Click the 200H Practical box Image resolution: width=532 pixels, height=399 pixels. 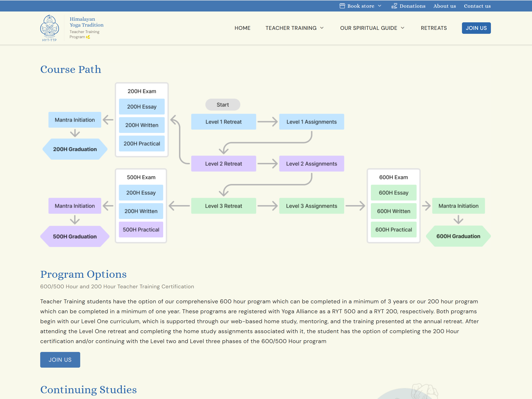point(142,144)
